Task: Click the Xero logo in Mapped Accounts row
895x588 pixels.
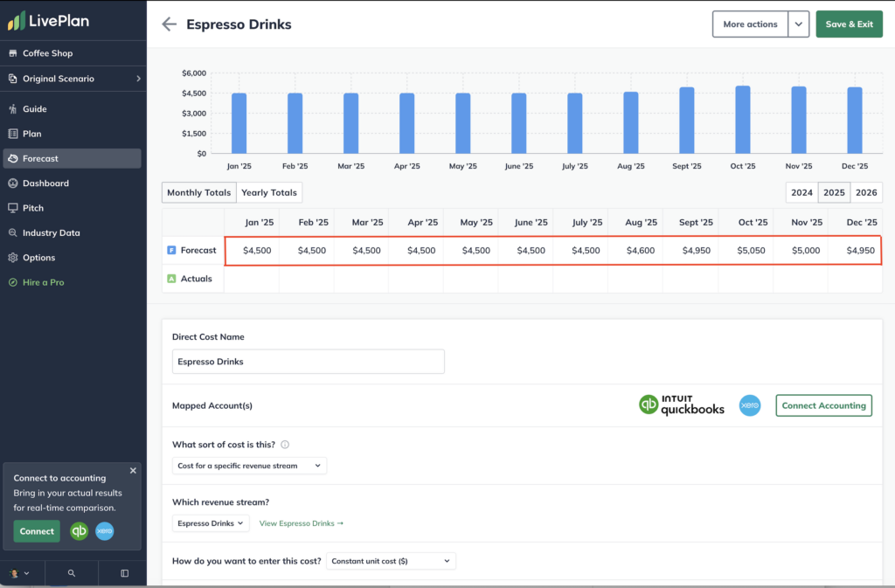Action: pos(750,405)
